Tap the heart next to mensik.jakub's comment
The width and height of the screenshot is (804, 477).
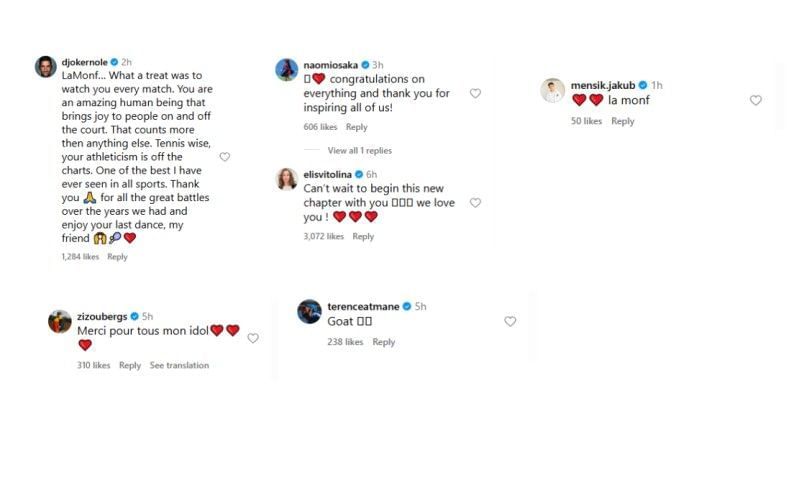[x=755, y=100]
